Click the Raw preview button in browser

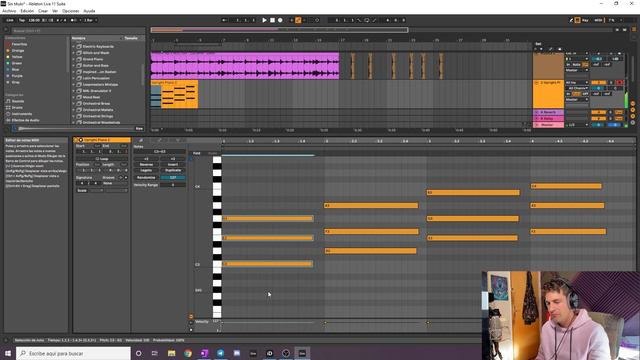click(x=139, y=129)
